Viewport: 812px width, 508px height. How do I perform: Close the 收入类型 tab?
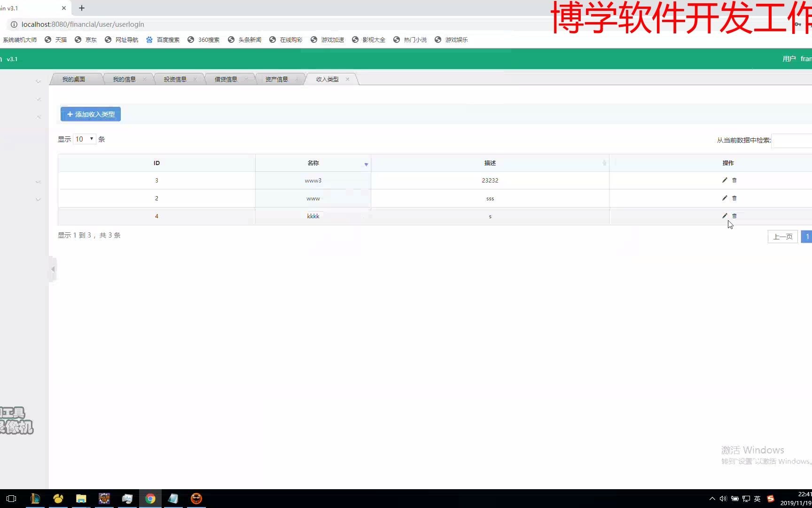coord(347,79)
